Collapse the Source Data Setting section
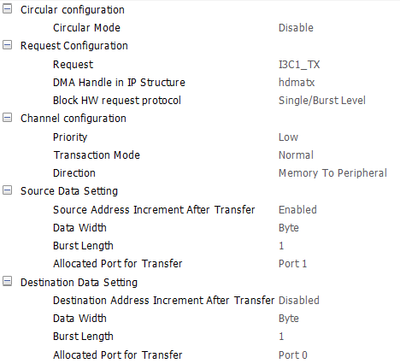This screenshot has height=362, width=400. (x=7, y=190)
